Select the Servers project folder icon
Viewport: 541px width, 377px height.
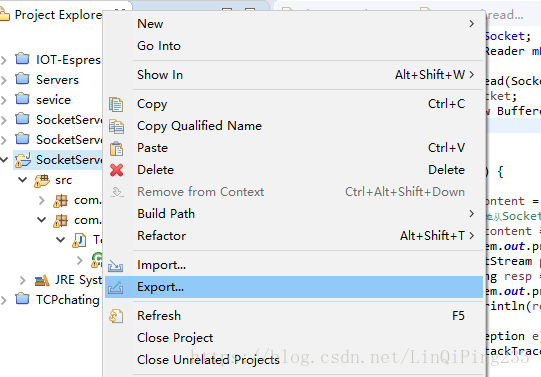[22, 79]
